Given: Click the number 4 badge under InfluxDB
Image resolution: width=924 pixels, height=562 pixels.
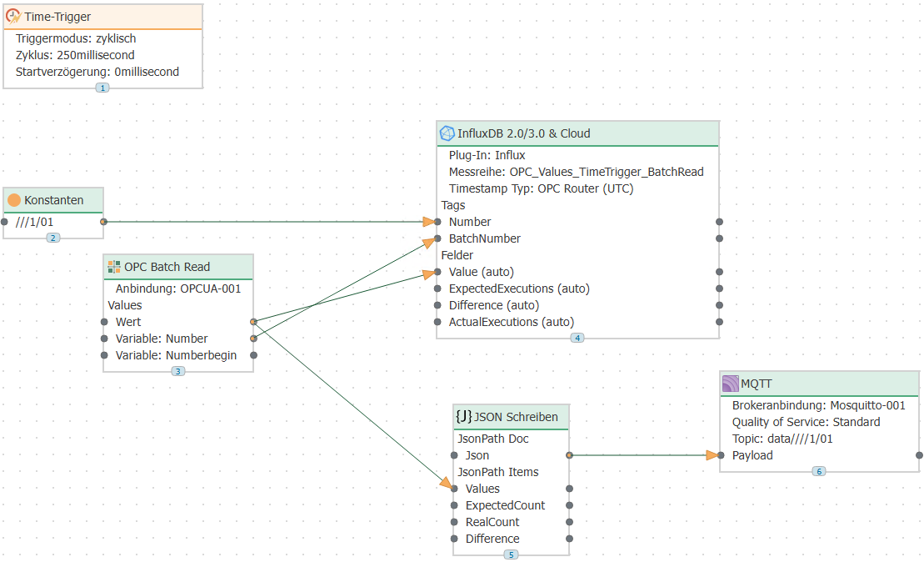Looking at the screenshot, I should pyautogui.click(x=577, y=338).
